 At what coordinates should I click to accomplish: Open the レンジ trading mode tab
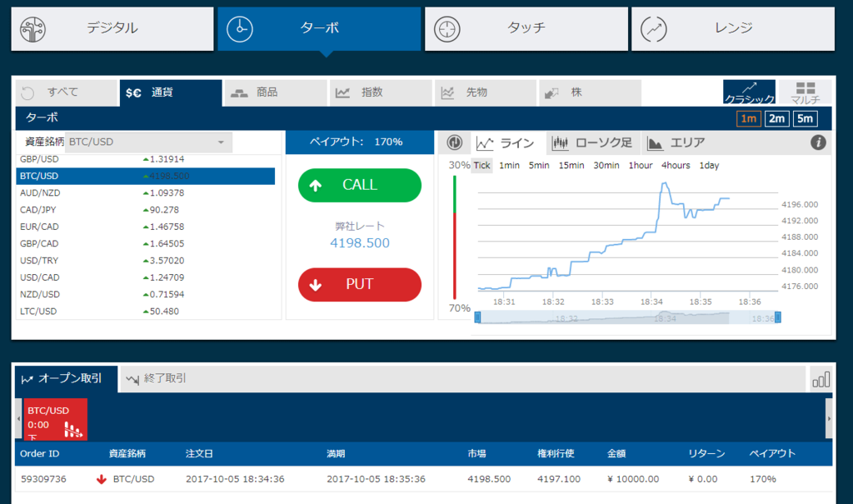pyautogui.click(x=733, y=29)
